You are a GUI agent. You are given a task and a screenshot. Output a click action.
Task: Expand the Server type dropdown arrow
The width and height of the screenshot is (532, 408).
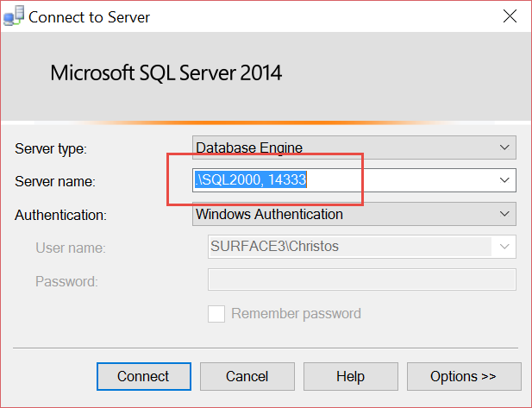(x=504, y=148)
